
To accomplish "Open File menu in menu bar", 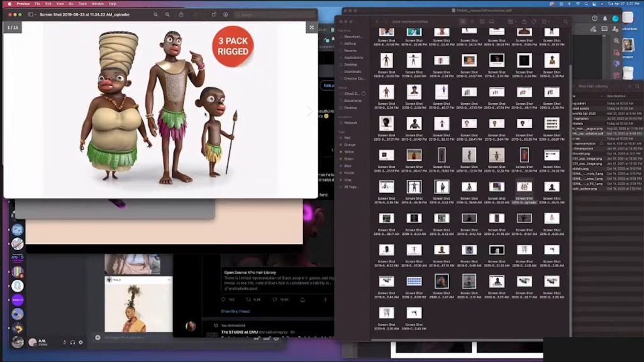I will [x=37, y=4].
